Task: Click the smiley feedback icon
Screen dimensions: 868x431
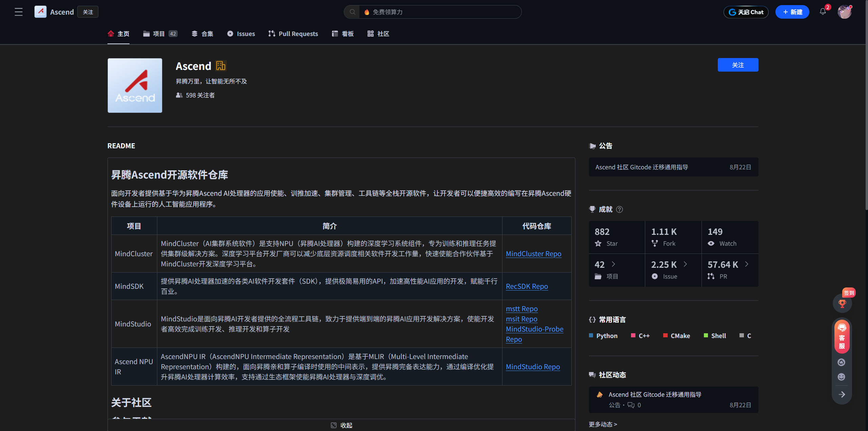Action: point(842,377)
